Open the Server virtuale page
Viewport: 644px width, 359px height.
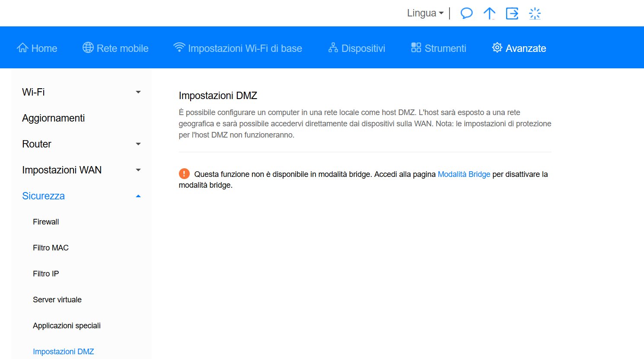57,300
